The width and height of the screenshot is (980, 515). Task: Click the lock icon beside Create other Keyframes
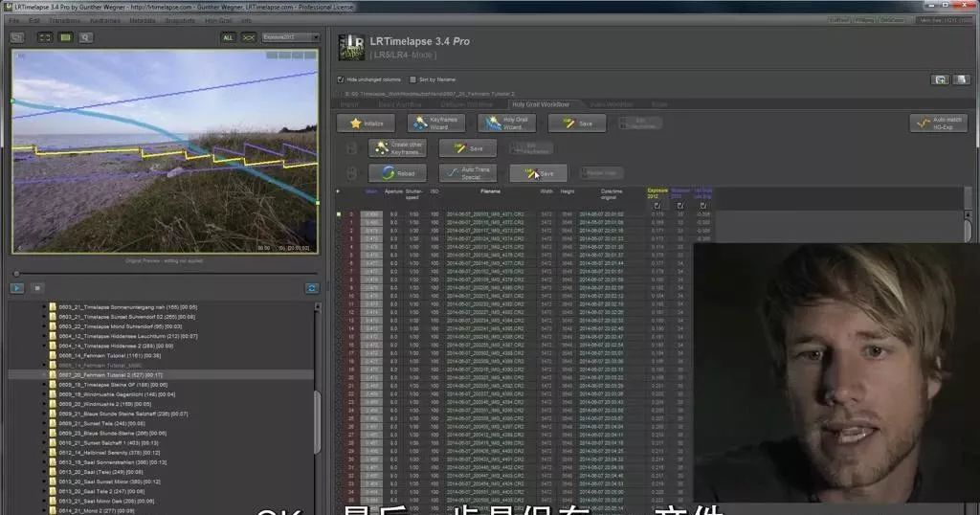[351, 148]
